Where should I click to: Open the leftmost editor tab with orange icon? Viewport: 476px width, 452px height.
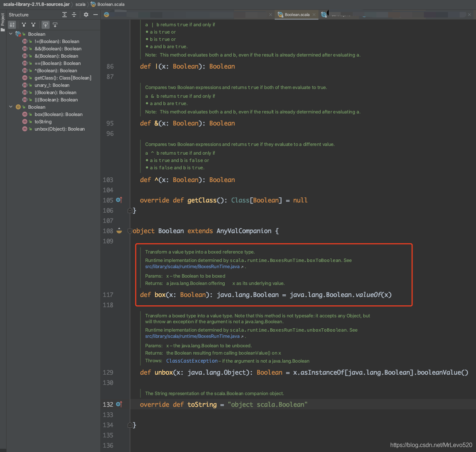(107, 15)
